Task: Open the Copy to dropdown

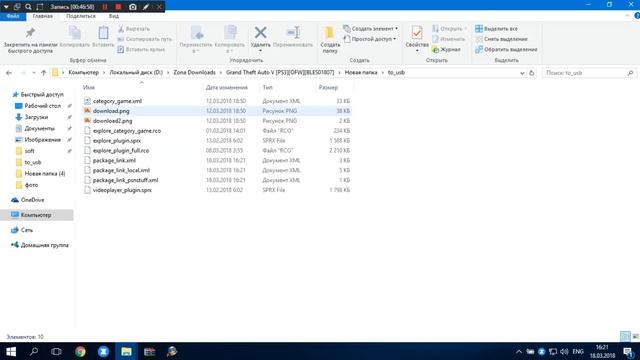Action: click(230, 40)
